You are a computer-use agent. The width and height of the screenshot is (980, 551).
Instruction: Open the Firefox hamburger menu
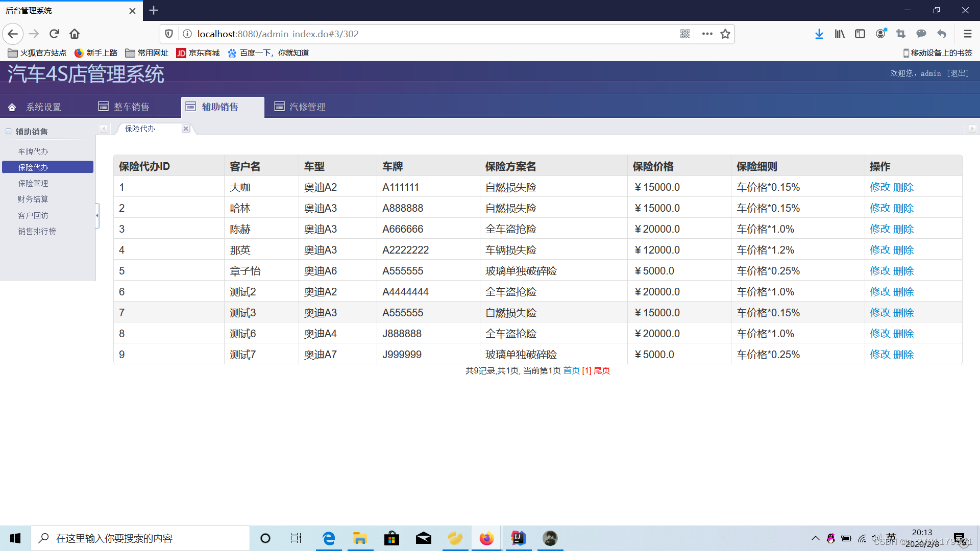click(x=967, y=34)
